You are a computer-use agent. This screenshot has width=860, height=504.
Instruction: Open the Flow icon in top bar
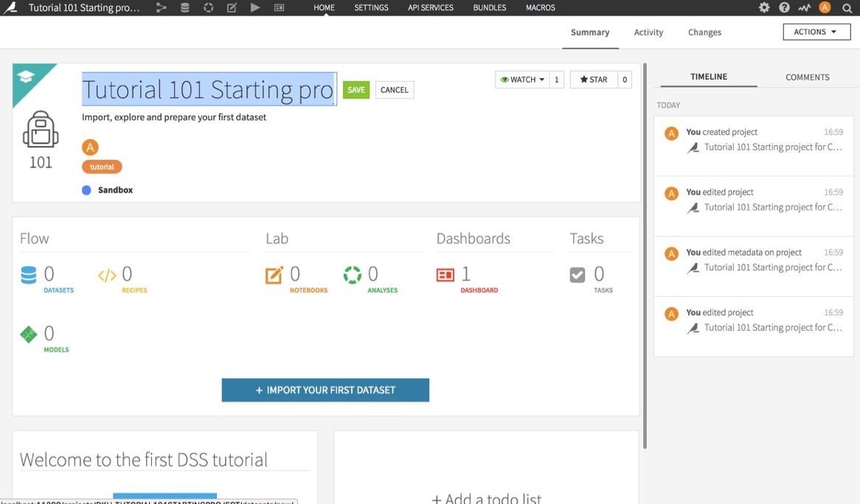coord(161,7)
